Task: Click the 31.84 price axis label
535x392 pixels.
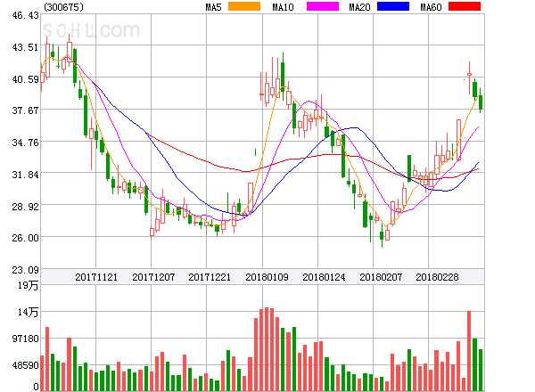Action: pos(25,175)
